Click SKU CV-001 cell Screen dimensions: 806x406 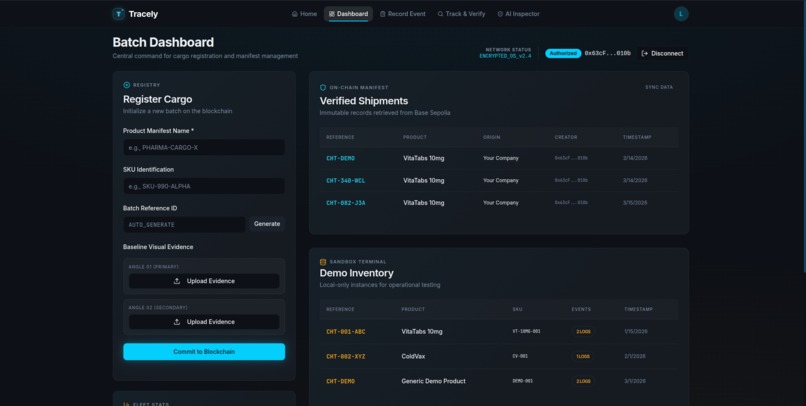(520, 356)
